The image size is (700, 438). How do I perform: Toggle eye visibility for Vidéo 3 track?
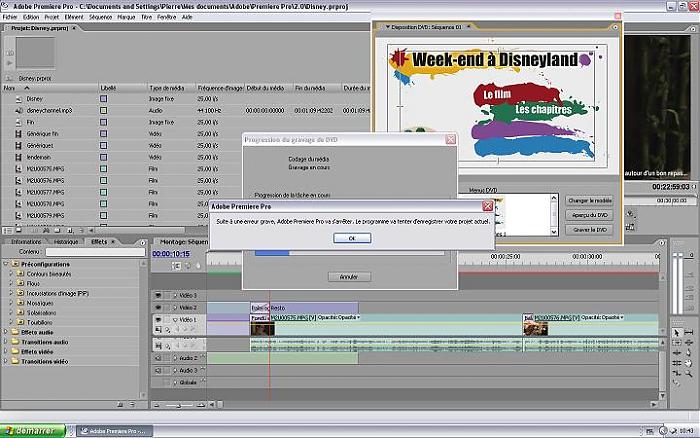pos(158,295)
